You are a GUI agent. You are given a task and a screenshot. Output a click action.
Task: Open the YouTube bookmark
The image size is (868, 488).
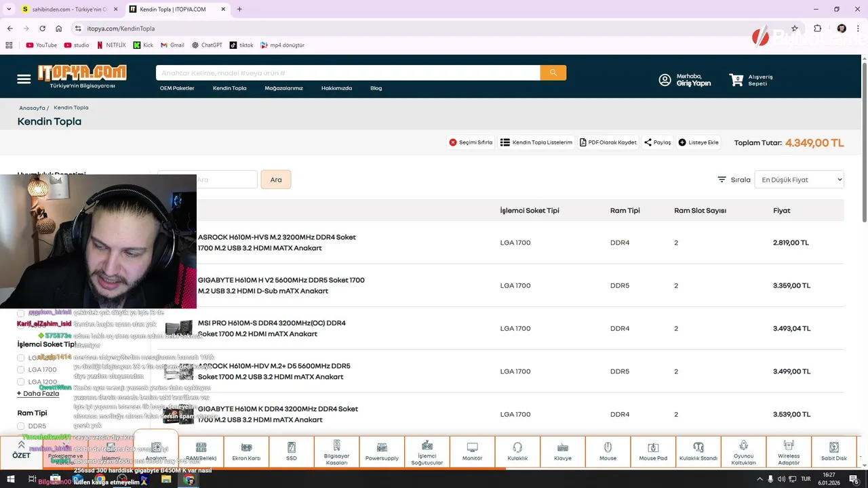tap(41, 45)
